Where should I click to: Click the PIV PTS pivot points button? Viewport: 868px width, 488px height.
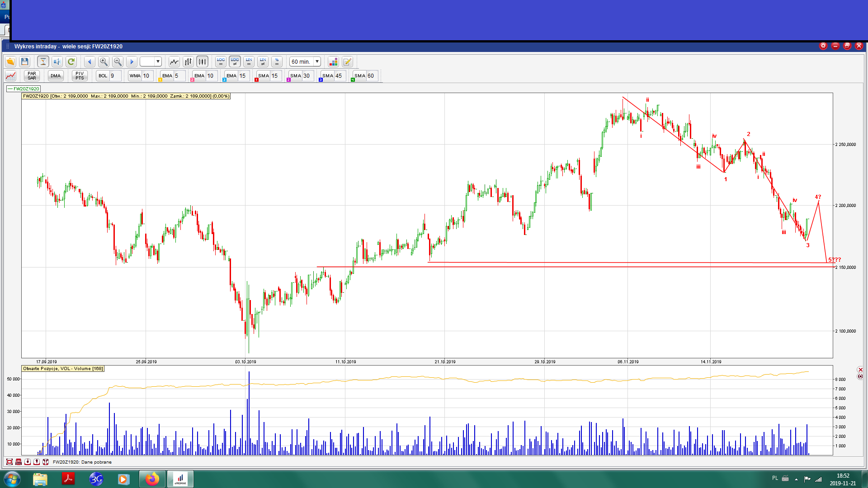(80, 76)
